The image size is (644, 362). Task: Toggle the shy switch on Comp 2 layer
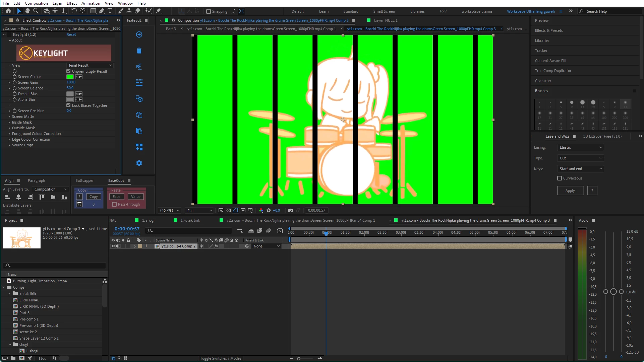point(201,246)
